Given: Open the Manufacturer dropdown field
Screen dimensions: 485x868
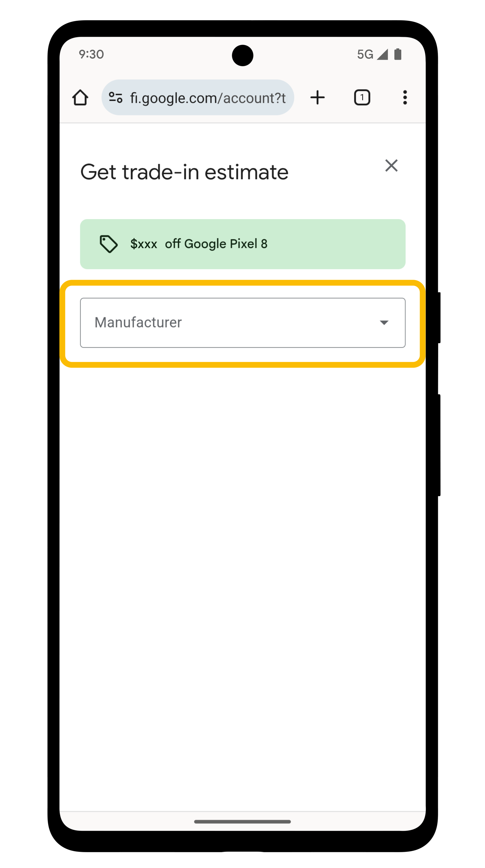Looking at the screenshot, I should point(243,322).
